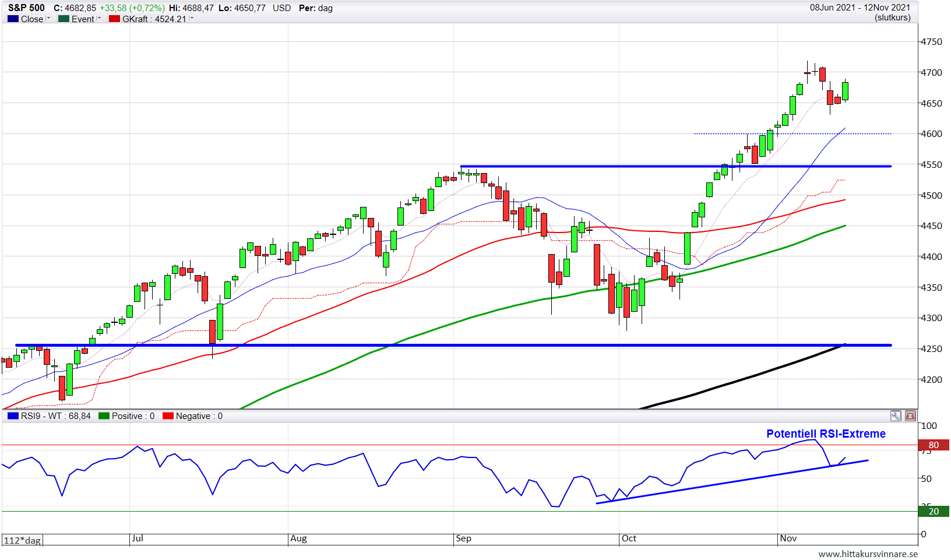Click the date range 08Jun 2021 - 12Nov 2021
The image size is (951, 560).
[860, 8]
